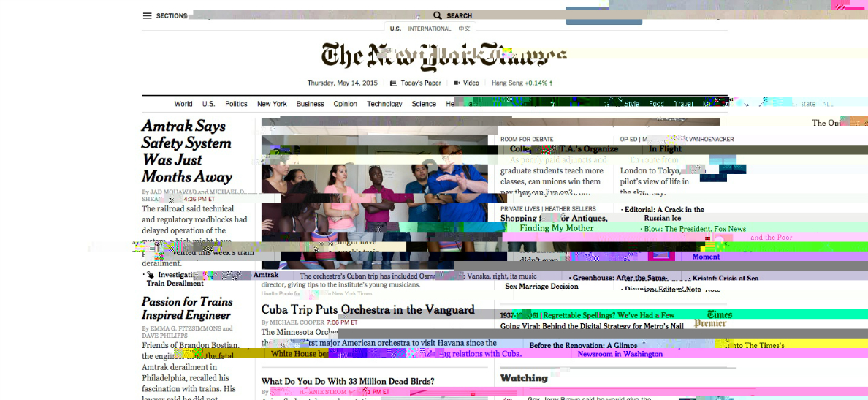The width and height of the screenshot is (868, 400).
Task: Click the Today's Paper icon
Action: coord(394,83)
